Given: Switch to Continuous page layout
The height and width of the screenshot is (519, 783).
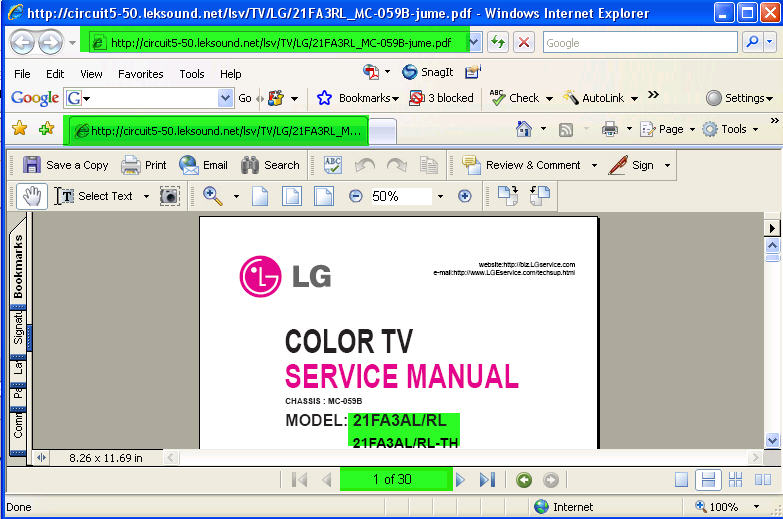Looking at the screenshot, I should point(708,480).
